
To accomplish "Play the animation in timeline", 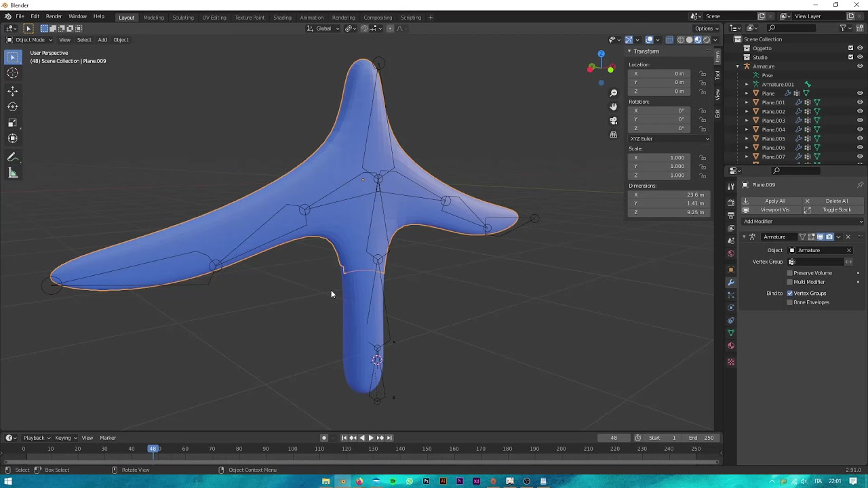I will [371, 438].
